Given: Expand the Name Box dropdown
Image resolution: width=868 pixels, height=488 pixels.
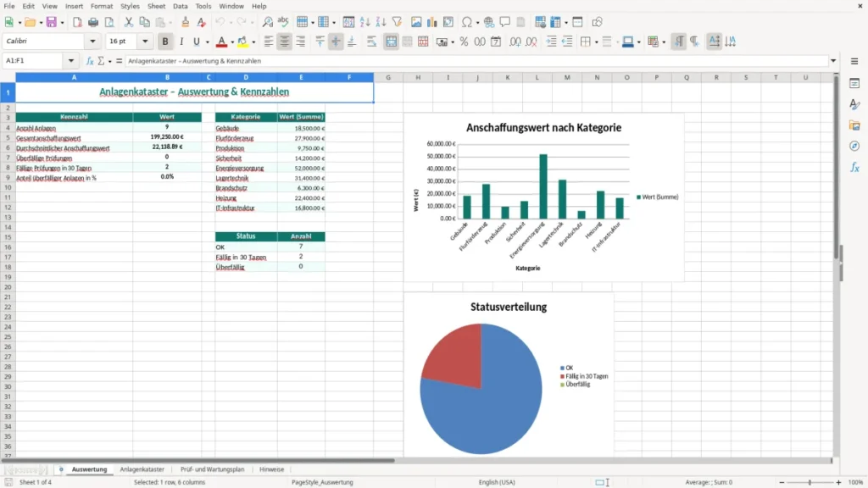Looking at the screenshot, I should [x=71, y=61].
